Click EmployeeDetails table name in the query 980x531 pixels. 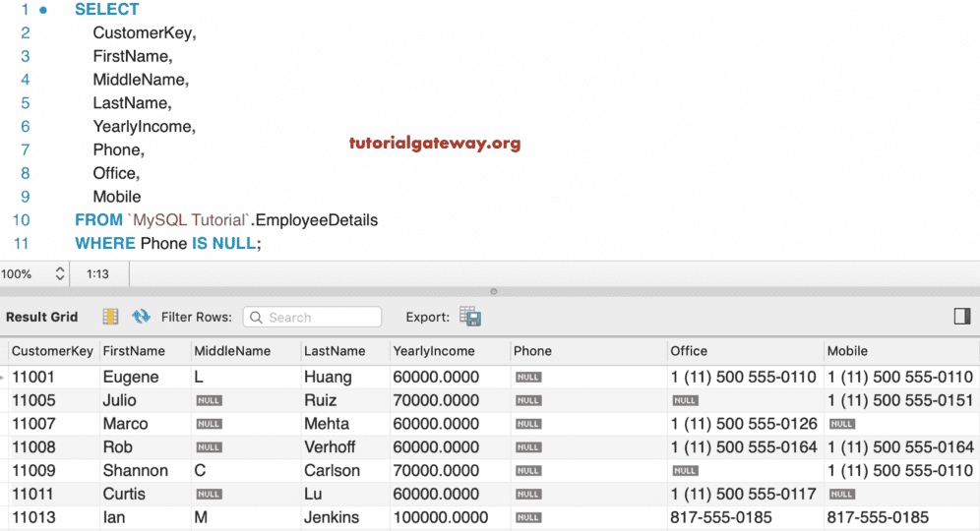click(316, 220)
